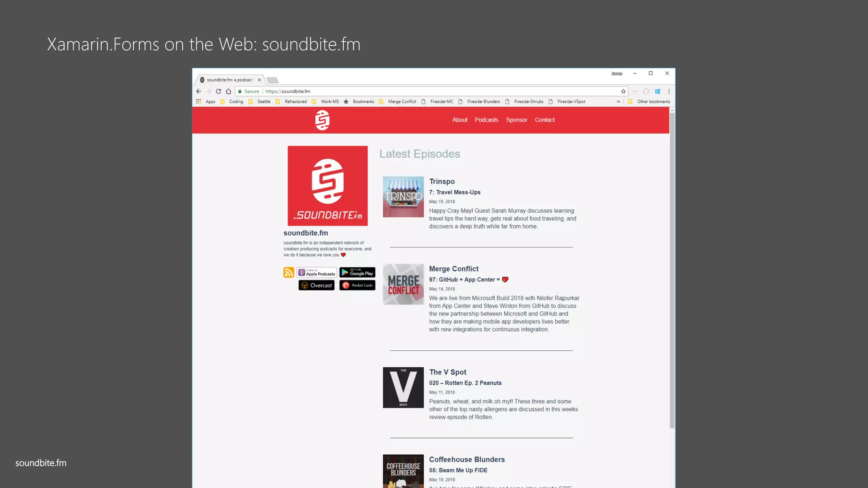Click large soundbite.fm logo image
Screen dimensions: 868x488
click(328, 186)
